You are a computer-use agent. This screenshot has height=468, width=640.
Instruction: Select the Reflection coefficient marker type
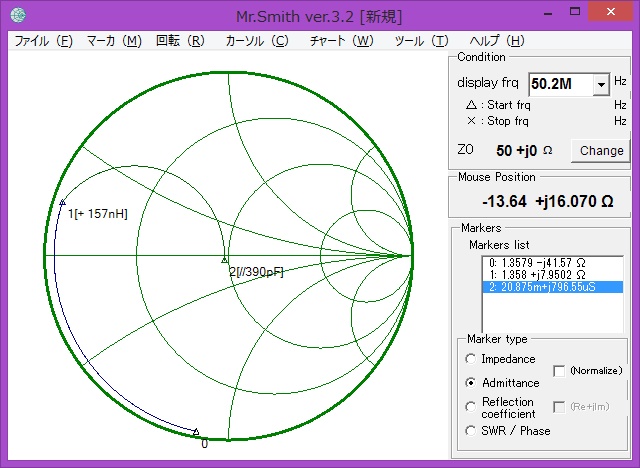pos(470,407)
